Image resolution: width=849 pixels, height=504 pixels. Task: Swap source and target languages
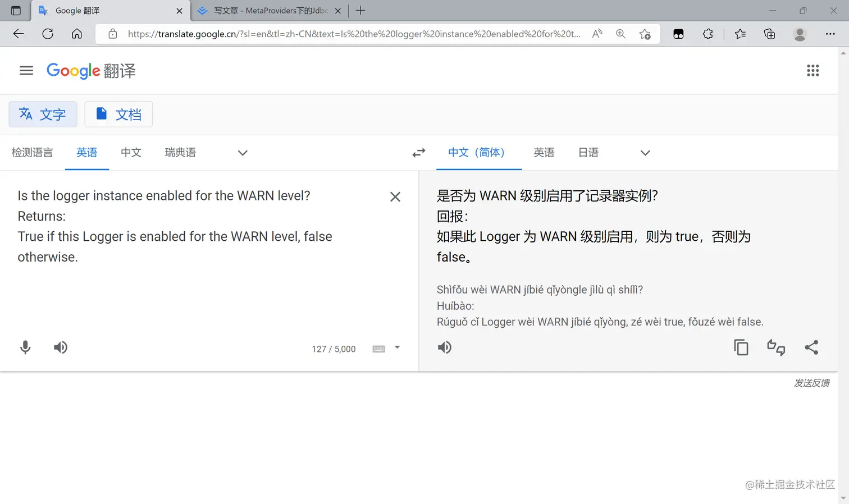tap(419, 153)
